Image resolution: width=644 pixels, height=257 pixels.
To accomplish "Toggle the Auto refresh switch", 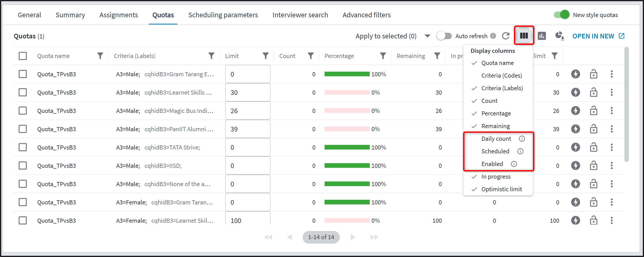I will tap(444, 36).
